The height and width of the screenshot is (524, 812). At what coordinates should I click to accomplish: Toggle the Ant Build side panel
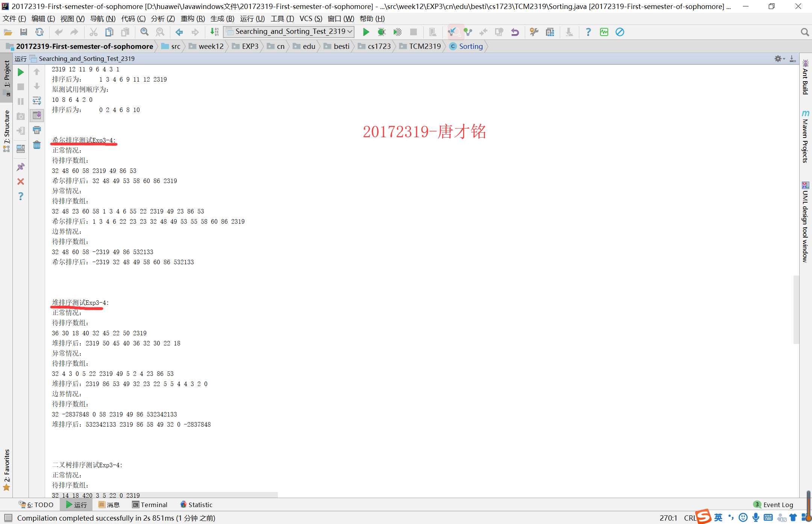point(805,77)
